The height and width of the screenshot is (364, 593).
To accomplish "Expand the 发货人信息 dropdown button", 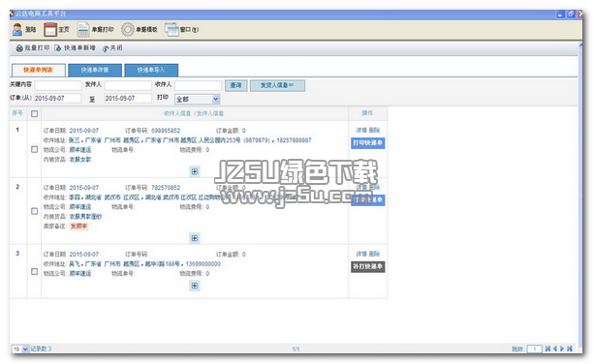I will 277,85.
